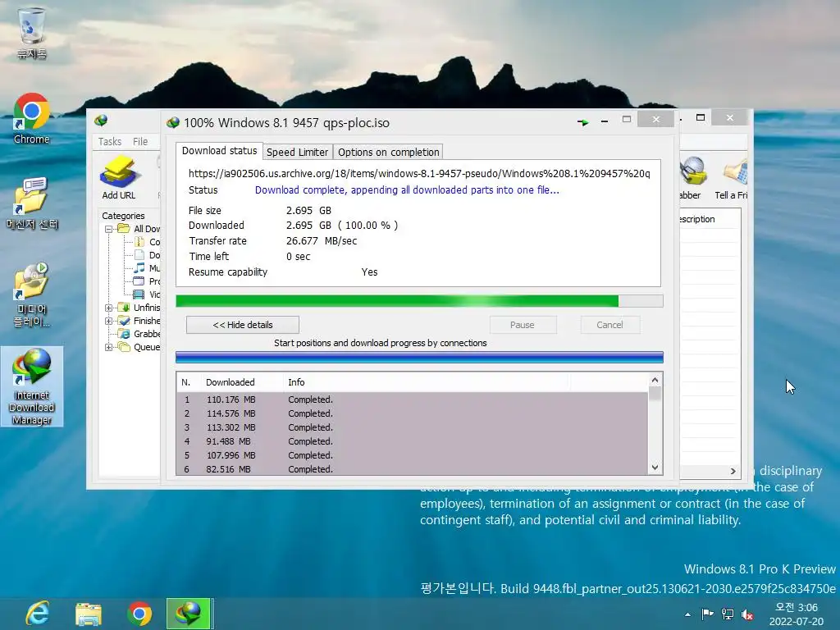Open Chrome from the taskbar
This screenshot has width=840, height=630.
[139, 614]
